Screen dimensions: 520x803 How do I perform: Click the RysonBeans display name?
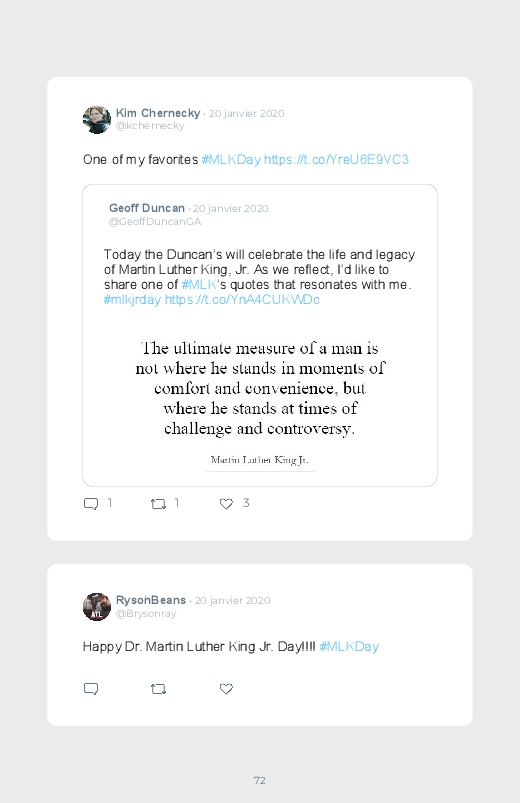(151, 600)
